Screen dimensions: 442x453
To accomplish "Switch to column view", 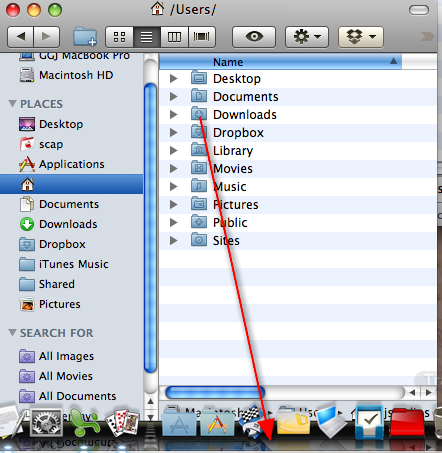I will 174,37.
